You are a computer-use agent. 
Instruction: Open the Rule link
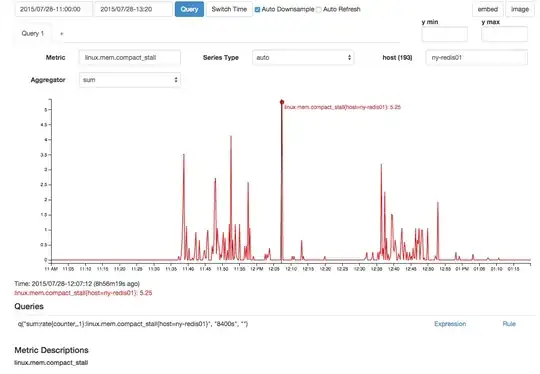coord(509,324)
